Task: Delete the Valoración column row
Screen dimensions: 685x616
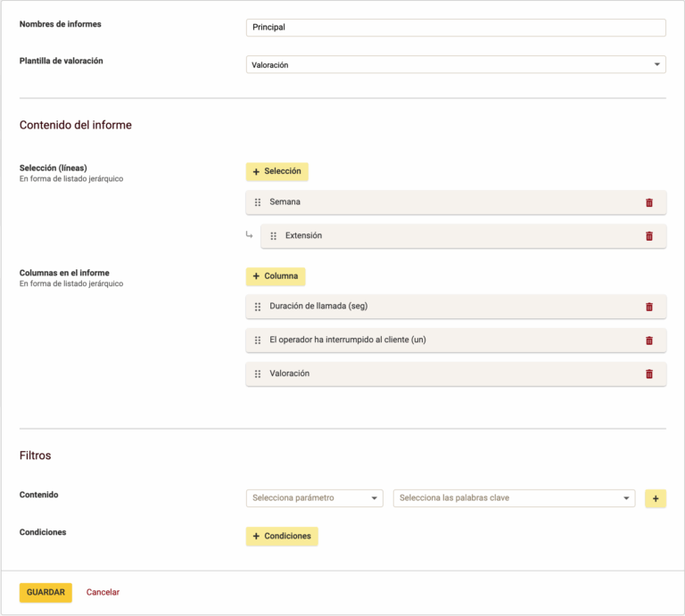Action: tap(648, 374)
